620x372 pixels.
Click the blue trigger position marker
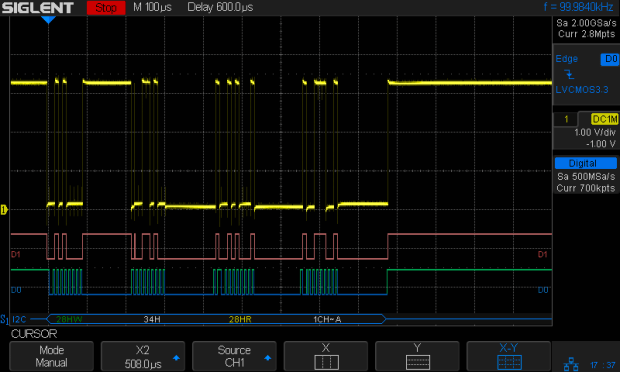click(x=48, y=20)
